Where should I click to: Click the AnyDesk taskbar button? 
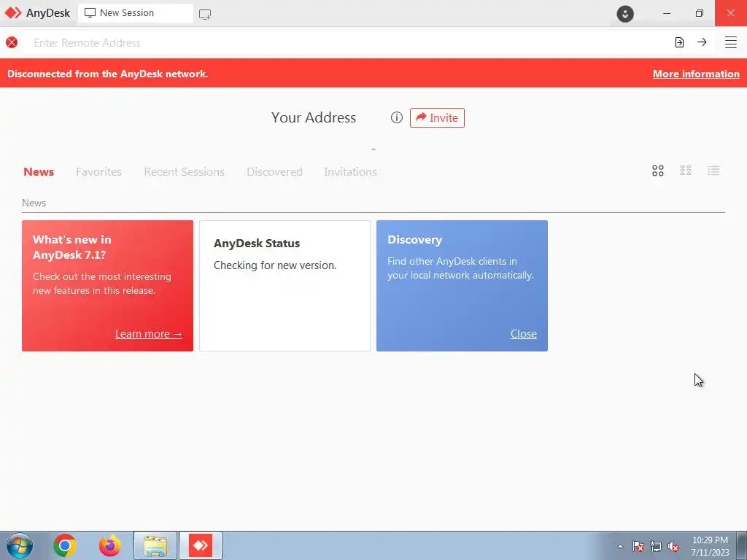(201, 545)
